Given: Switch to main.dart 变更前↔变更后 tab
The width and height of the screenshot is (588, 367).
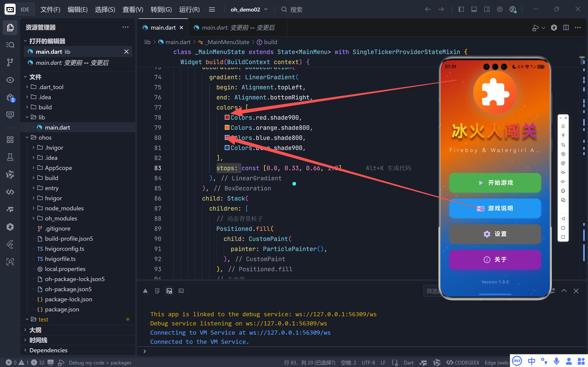Looking at the screenshot, I should tap(237, 28).
